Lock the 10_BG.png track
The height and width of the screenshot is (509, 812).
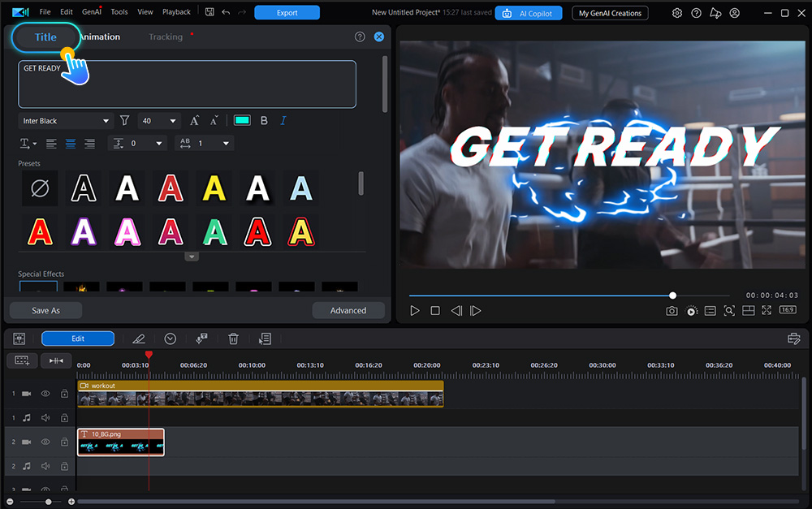pos(64,442)
